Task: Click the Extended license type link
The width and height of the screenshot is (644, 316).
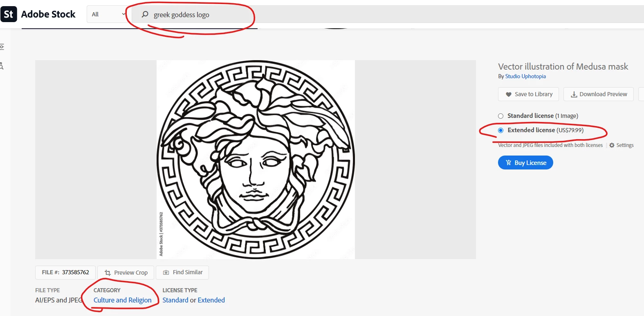Action: point(211,300)
